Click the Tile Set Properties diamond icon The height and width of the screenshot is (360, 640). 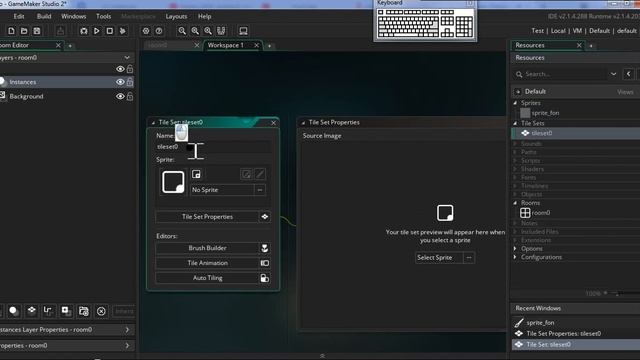coord(264,217)
